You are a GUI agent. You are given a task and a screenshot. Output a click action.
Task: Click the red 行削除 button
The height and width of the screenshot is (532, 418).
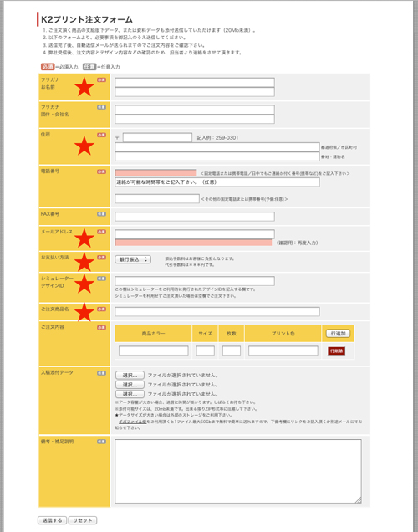click(336, 350)
